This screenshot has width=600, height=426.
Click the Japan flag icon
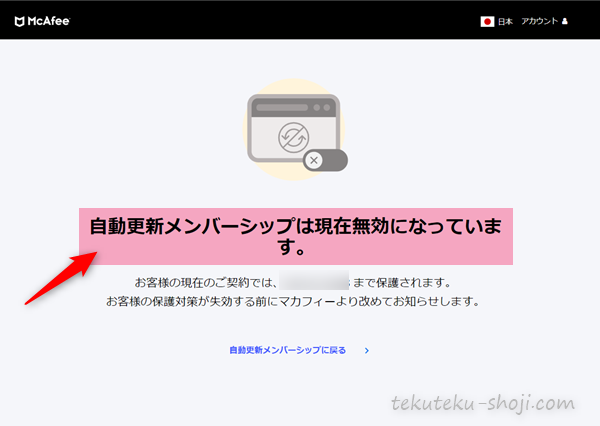coord(487,21)
